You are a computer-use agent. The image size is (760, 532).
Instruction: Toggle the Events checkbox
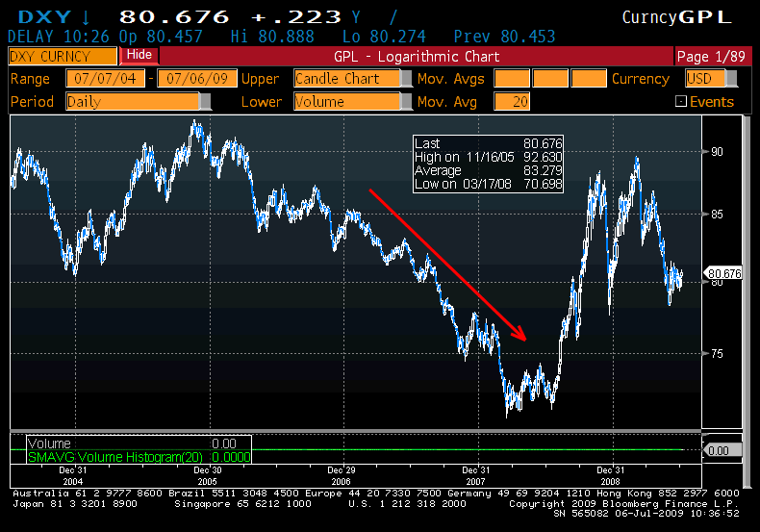click(x=681, y=101)
